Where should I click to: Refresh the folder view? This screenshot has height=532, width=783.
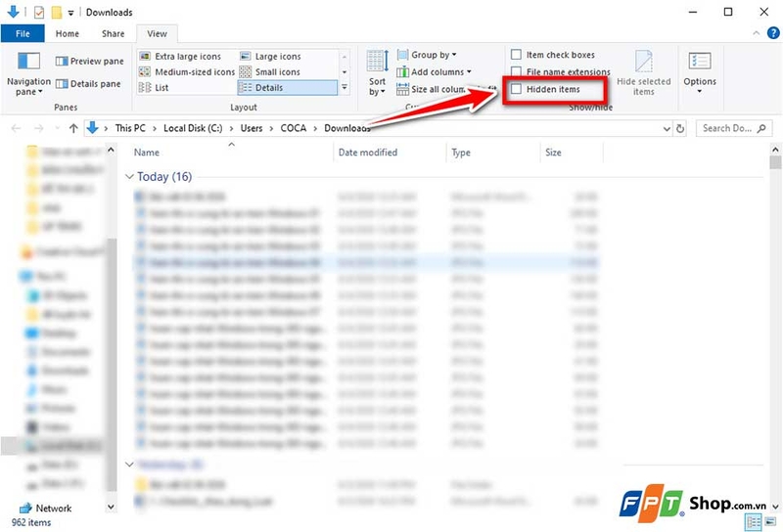680,129
